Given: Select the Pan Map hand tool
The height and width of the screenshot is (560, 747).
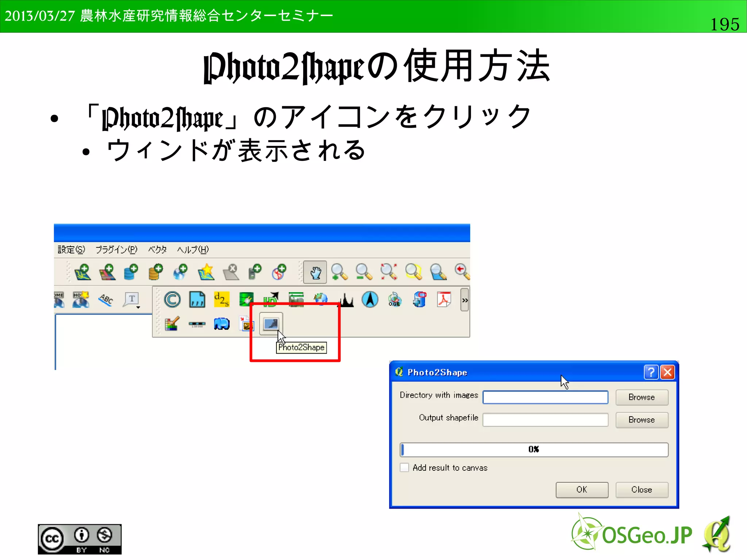Looking at the screenshot, I should pos(315,272).
